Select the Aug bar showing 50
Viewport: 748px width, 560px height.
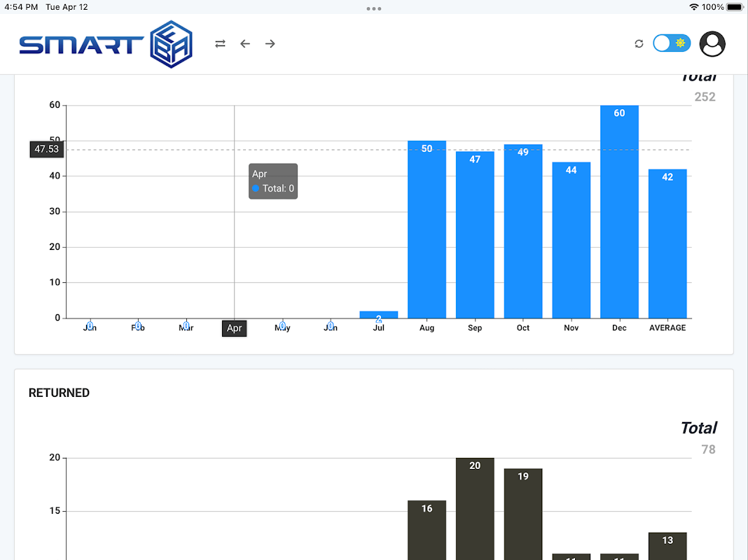coord(427,229)
